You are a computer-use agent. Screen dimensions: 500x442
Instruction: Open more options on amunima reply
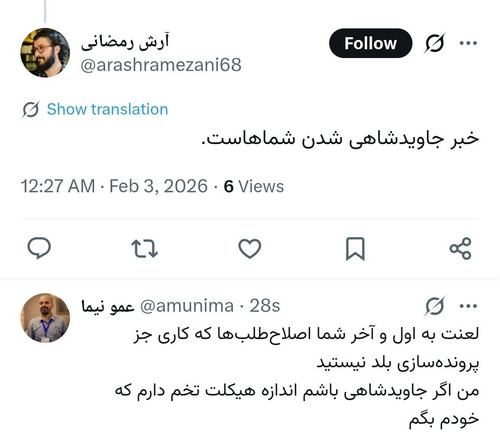[468, 306]
